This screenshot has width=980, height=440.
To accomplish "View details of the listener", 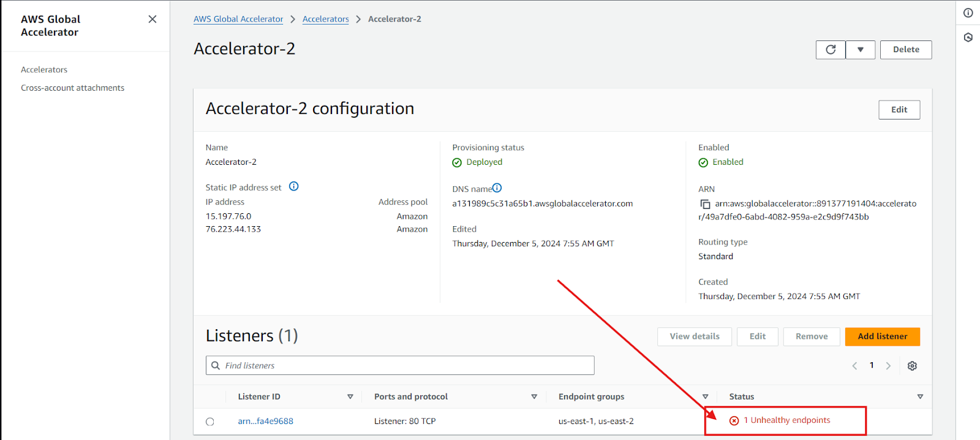I will pos(695,336).
